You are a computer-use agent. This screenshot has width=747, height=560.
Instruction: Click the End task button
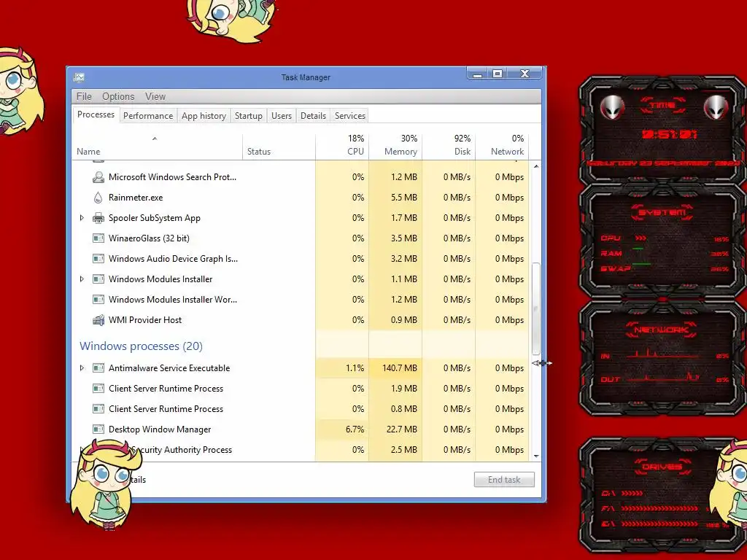pyautogui.click(x=504, y=480)
